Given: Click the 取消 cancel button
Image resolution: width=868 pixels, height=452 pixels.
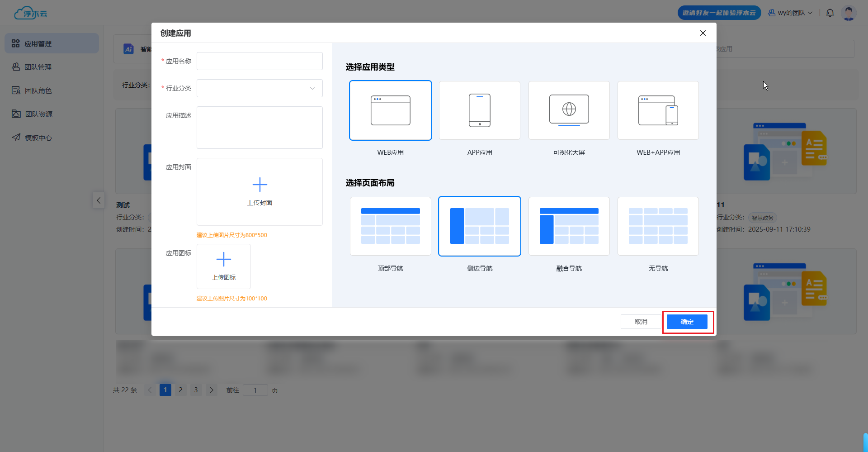Looking at the screenshot, I should coord(641,322).
